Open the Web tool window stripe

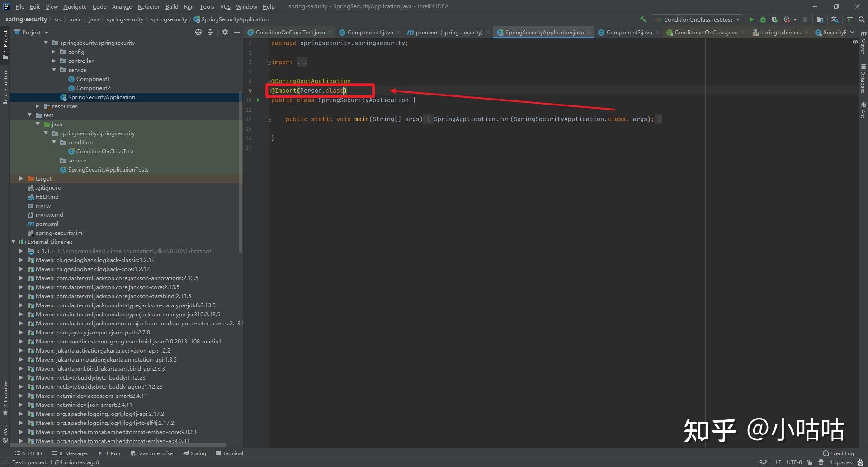point(5,434)
